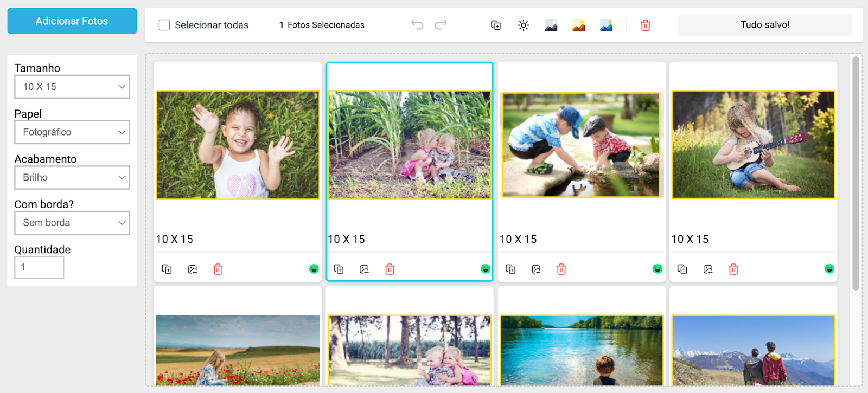Screen dimensions: 868x393
Task: Open the Com borda dropdown showing Sem borda
Action: [72, 223]
